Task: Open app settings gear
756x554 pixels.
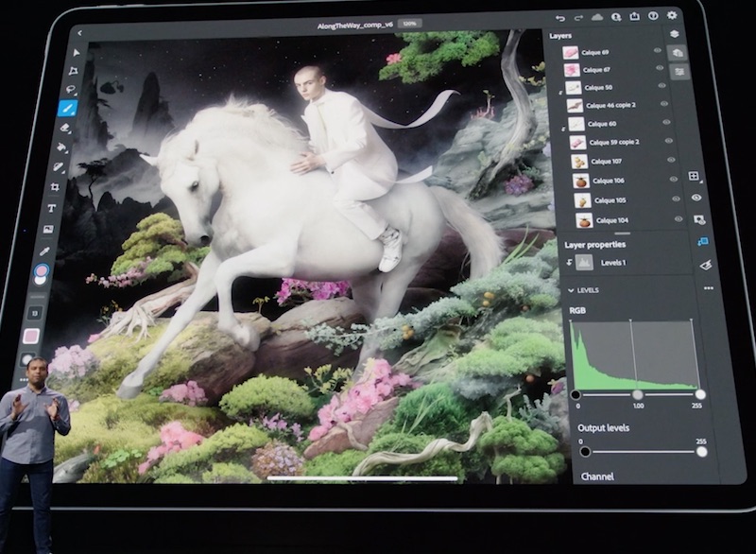Action: (x=672, y=15)
